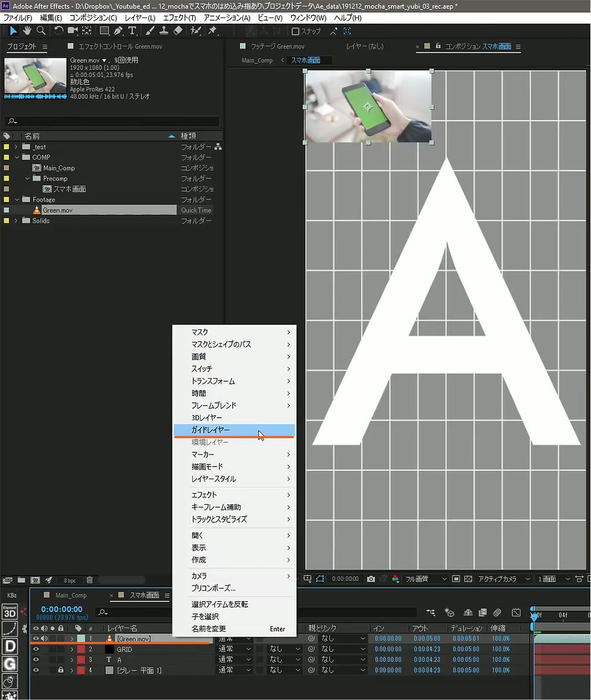
Task: Expand the GRID layer properties
Action: [72, 649]
